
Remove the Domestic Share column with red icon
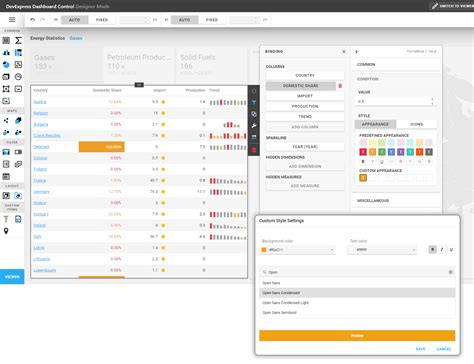(x=340, y=86)
